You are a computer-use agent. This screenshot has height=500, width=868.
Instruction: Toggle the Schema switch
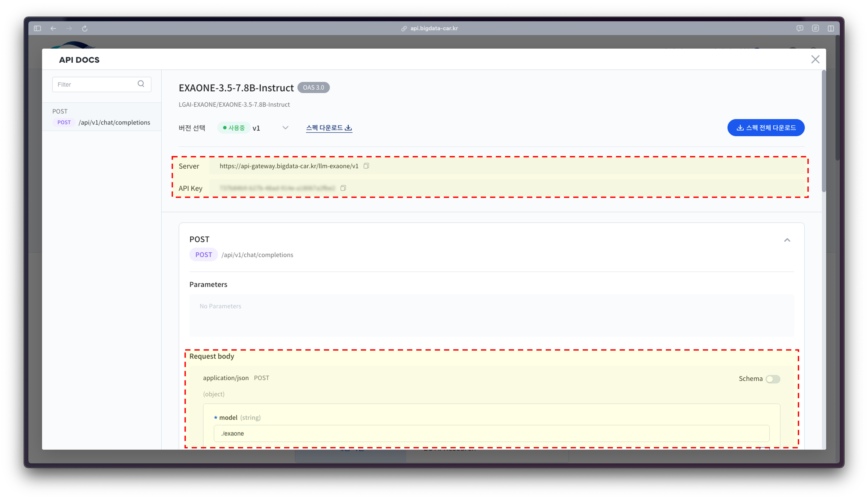773,379
